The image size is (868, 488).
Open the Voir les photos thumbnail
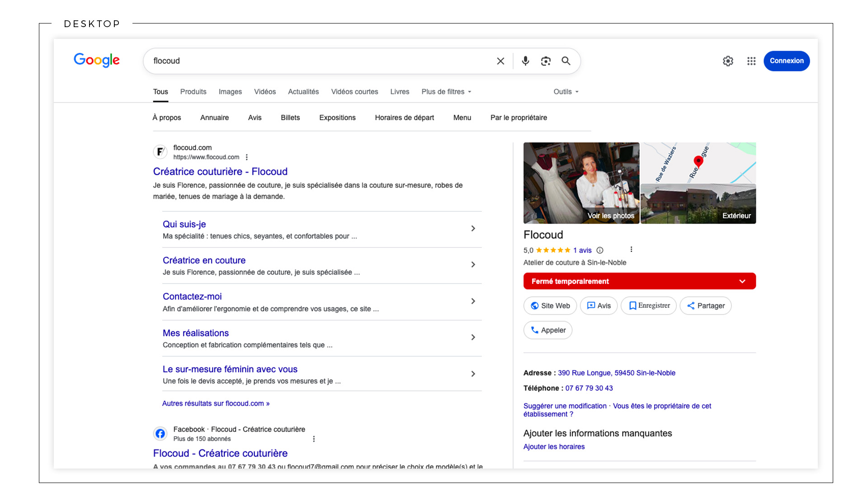[x=581, y=183]
